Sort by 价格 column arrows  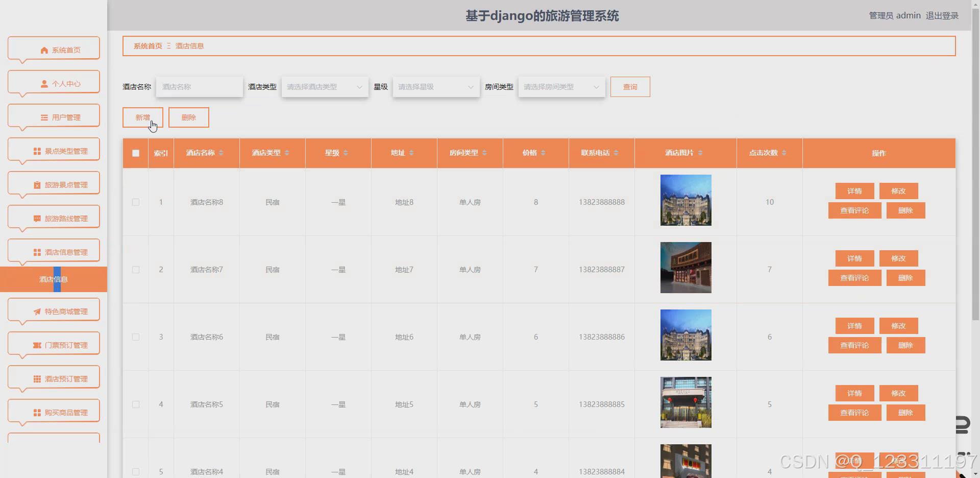click(543, 153)
